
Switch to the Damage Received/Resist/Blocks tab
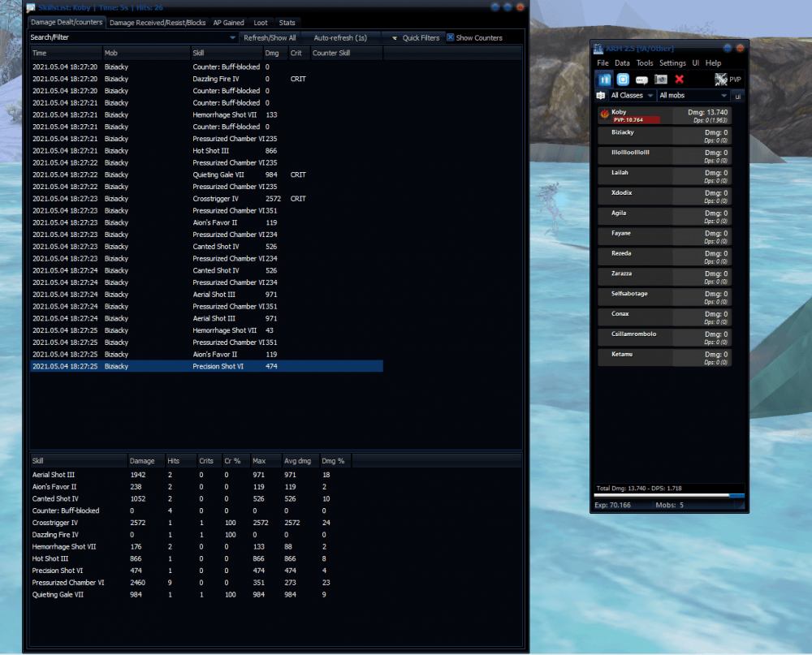pos(158,23)
